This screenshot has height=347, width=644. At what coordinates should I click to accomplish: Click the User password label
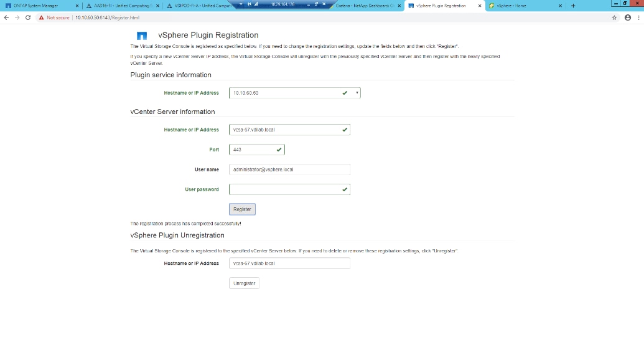[x=202, y=189]
